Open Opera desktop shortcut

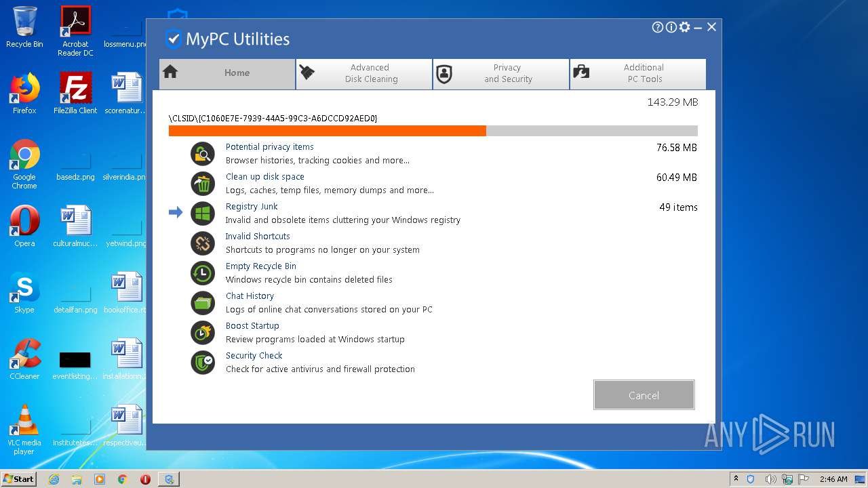click(x=24, y=226)
